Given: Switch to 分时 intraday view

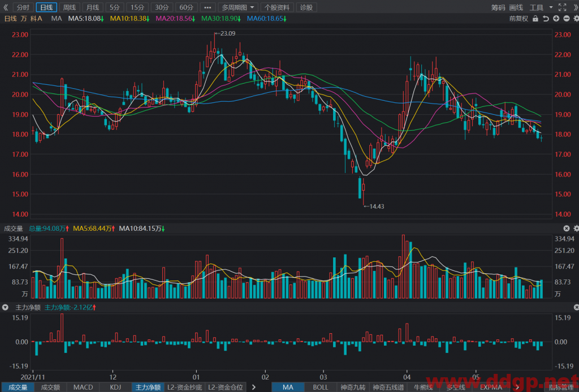Looking at the screenshot, I should click(x=23, y=7).
